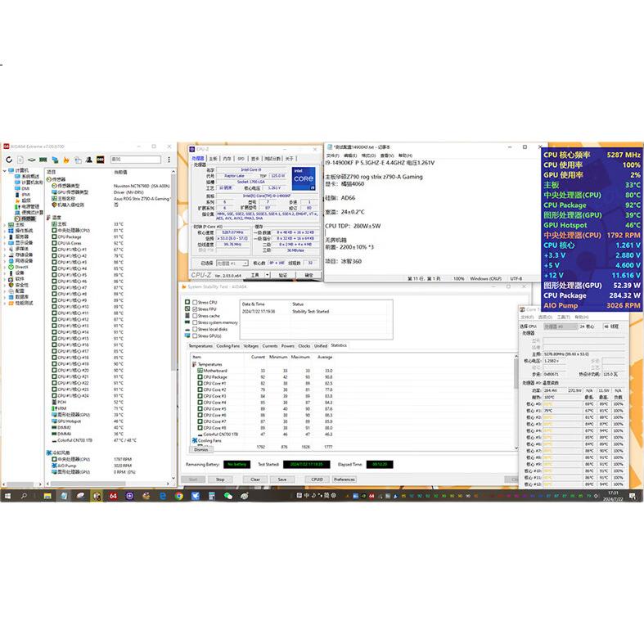Open the CPU selection dropdown in Core Temp
Viewport: 644px width, 644px height.
pos(561,327)
